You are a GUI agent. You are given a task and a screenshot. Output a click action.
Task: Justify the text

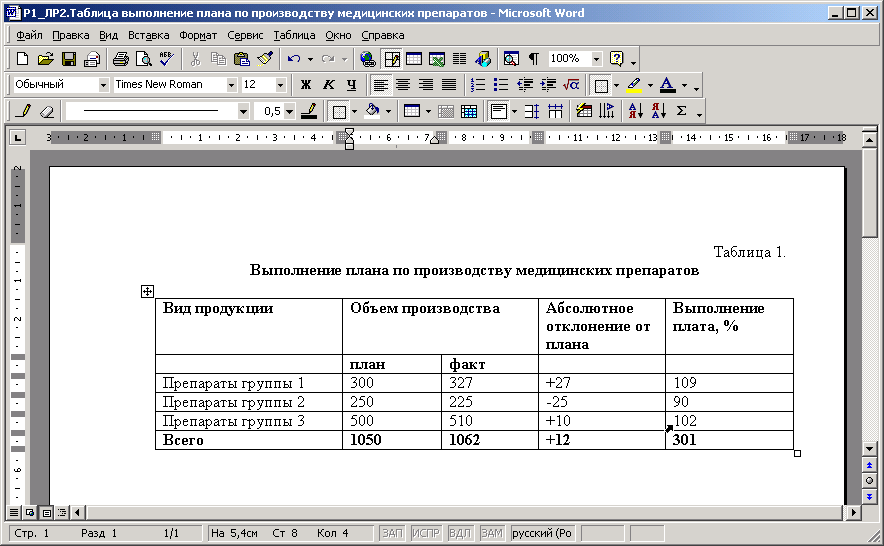449,85
